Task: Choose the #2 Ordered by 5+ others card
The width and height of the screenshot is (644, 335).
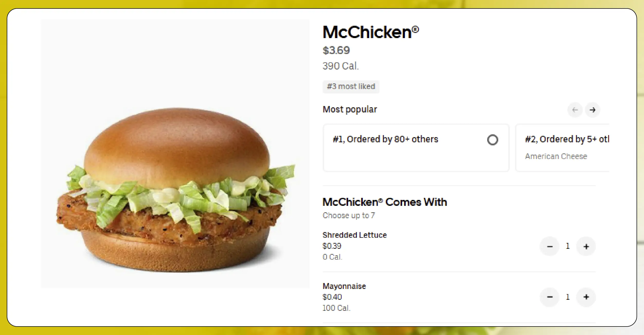Action: 563,148
